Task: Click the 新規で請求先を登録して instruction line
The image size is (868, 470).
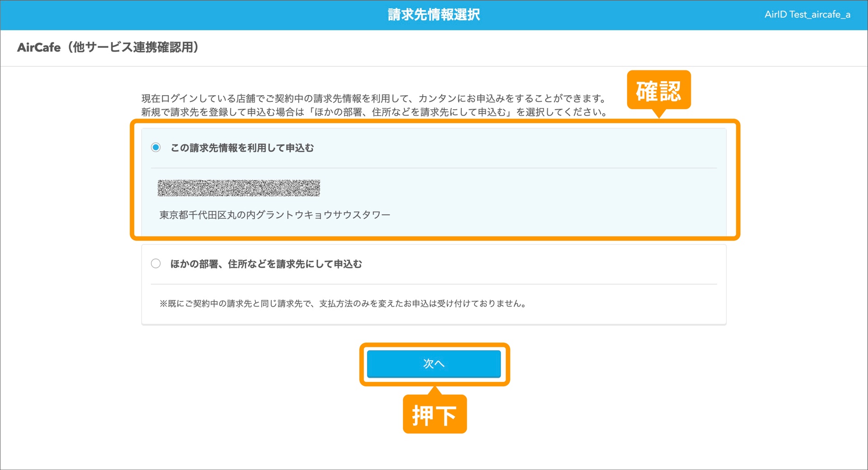Action: 375,112
